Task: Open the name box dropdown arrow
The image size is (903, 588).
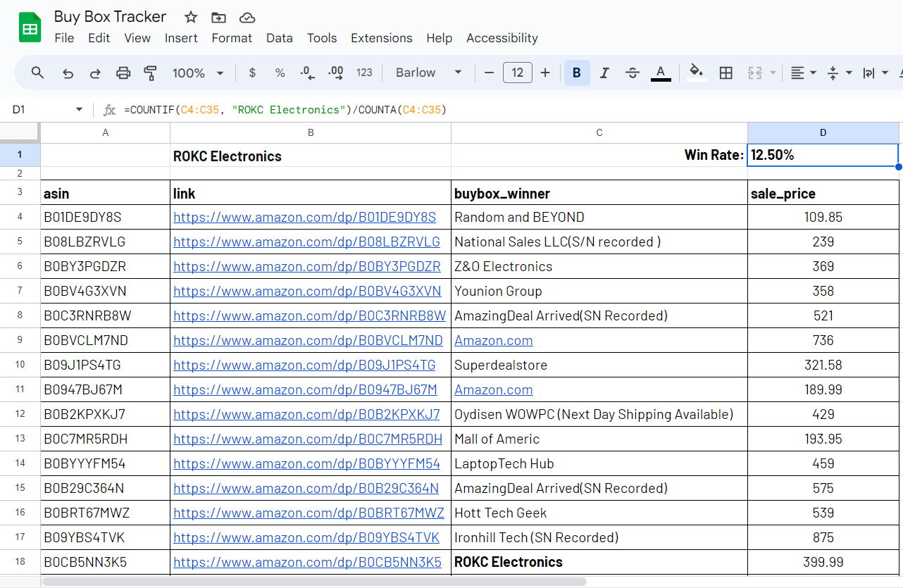Action: pyautogui.click(x=79, y=110)
